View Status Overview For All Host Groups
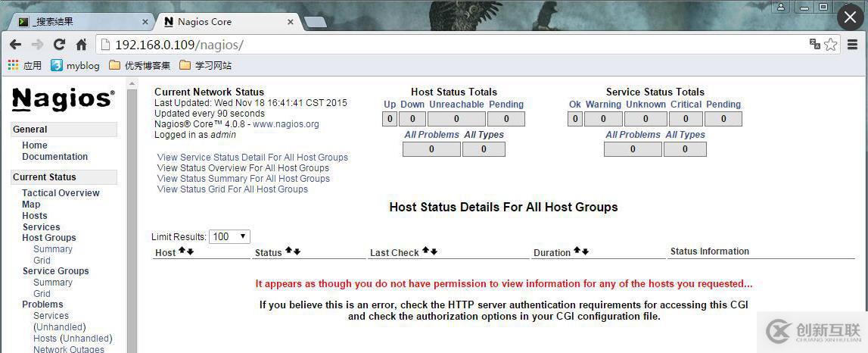The height and width of the screenshot is (353, 868). coord(243,168)
